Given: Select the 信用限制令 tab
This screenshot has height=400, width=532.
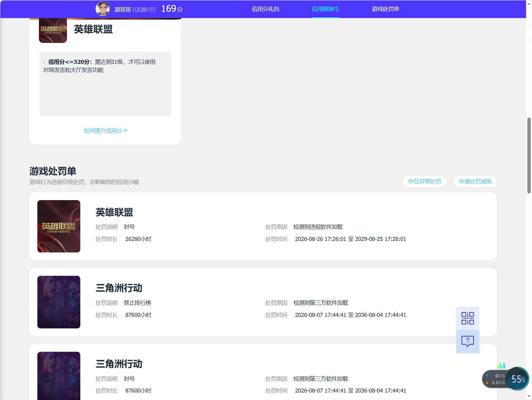Looking at the screenshot, I should coord(325,9).
